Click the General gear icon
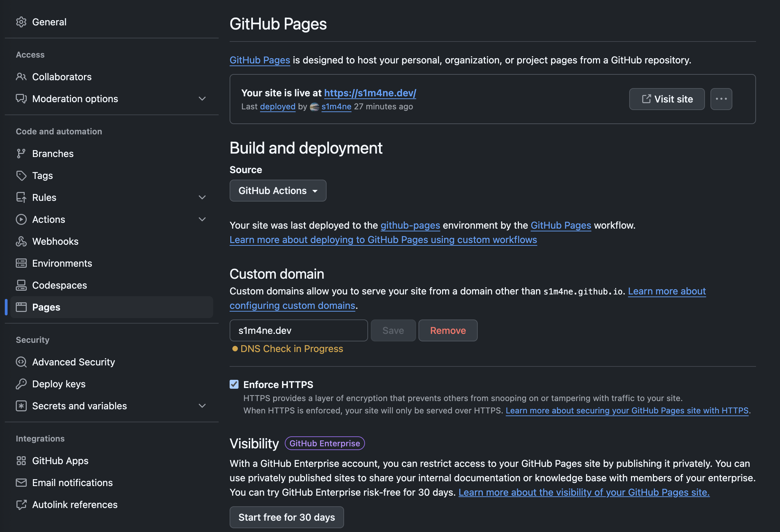780x532 pixels. point(21,22)
